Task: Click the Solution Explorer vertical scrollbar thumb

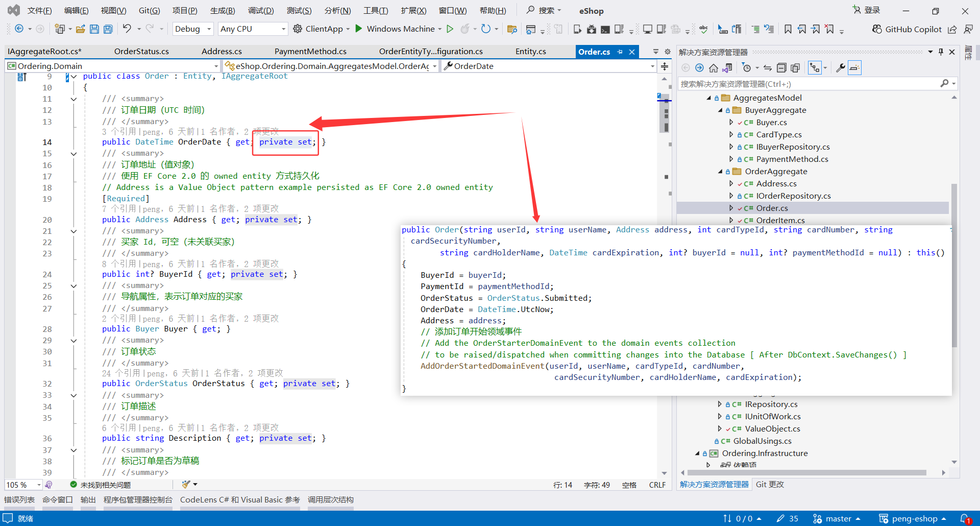Action: click(x=954, y=266)
